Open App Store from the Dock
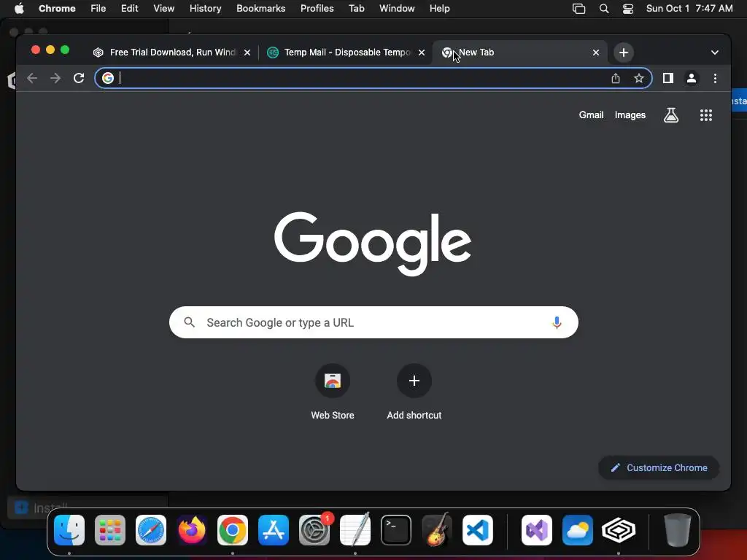This screenshot has height=560, width=747. (x=274, y=529)
